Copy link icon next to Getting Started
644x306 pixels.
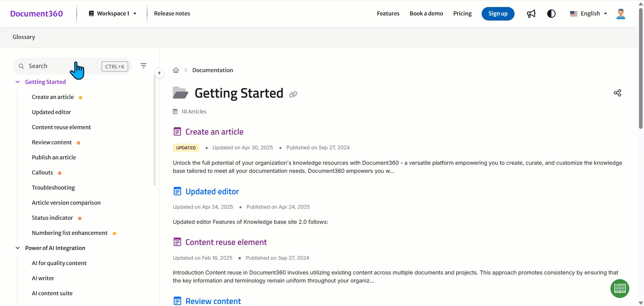point(293,94)
